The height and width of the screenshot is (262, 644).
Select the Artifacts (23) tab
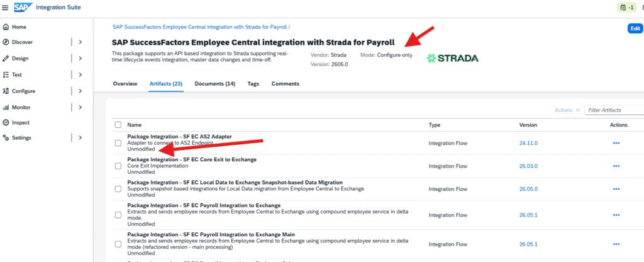(x=166, y=84)
